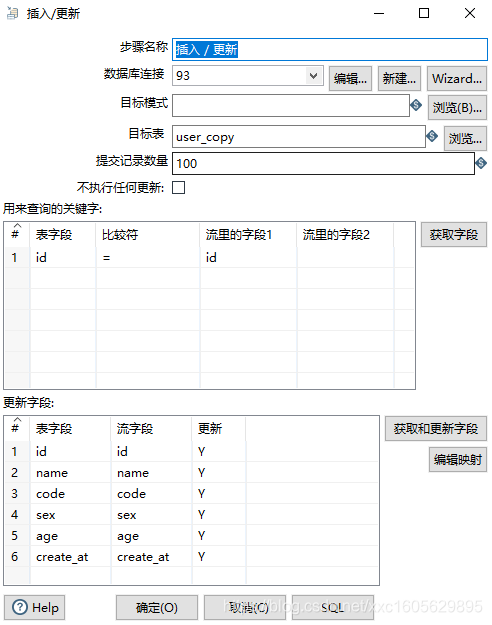Click the 新建... connection button
492x625 pixels.
point(399,79)
